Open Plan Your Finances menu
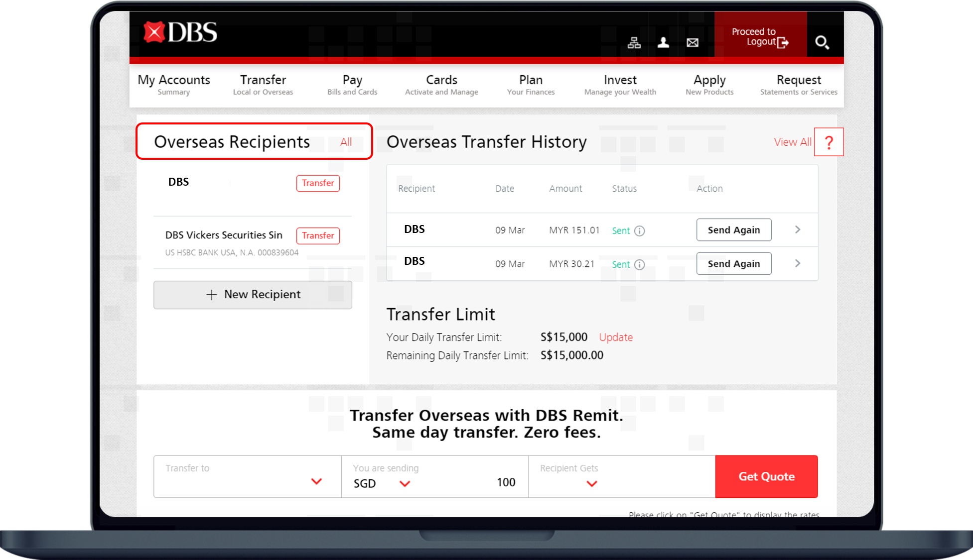The height and width of the screenshot is (560, 973). [x=531, y=85]
